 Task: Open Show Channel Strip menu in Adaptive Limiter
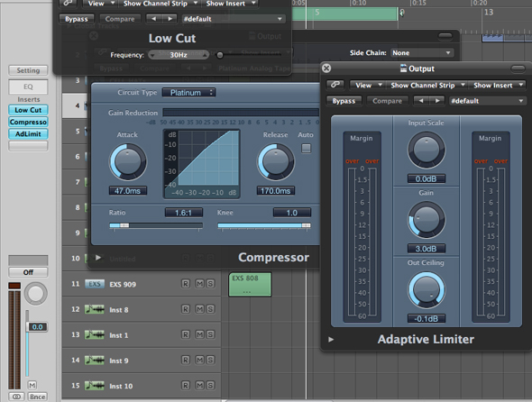[x=427, y=85]
